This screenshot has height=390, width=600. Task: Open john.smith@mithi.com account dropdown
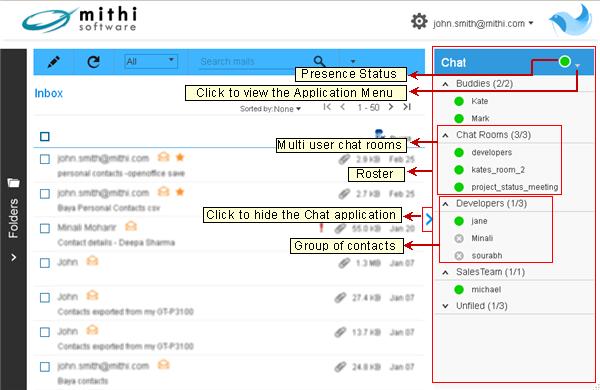pyautogui.click(x=483, y=23)
